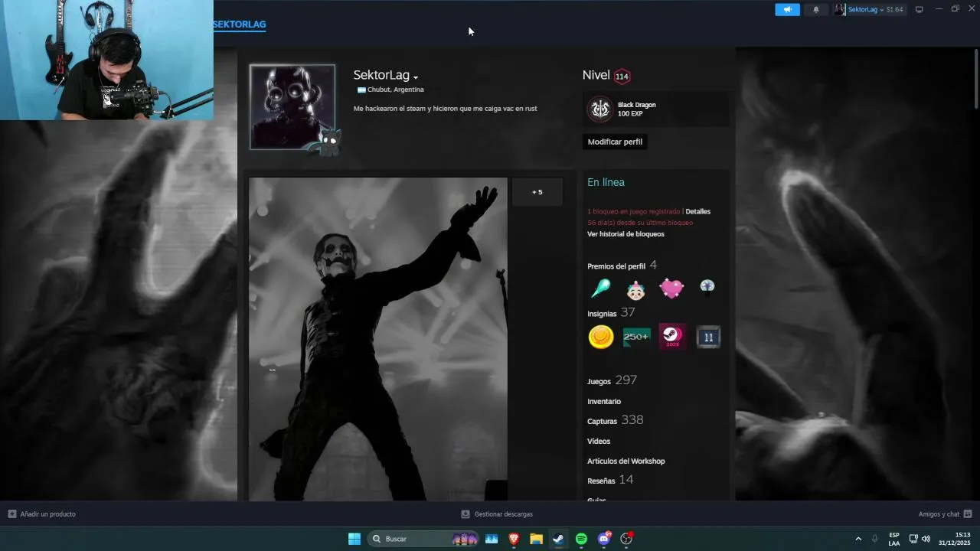Click the taskbar Buscar search box
This screenshot has height=551, width=980.
coord(424,539)
